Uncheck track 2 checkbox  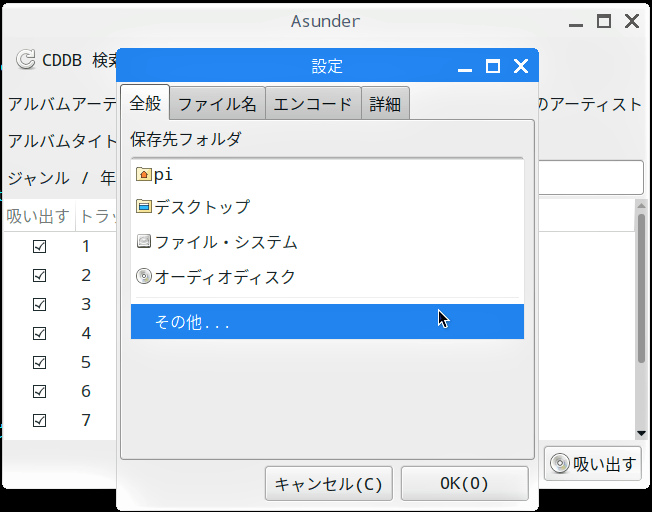point(40,275)
